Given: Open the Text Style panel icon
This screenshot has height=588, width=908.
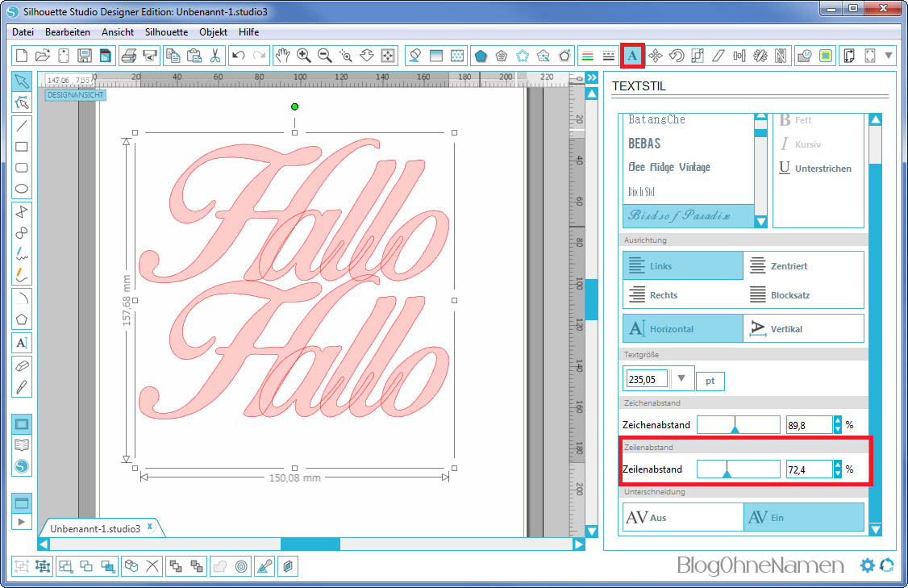Looking at the screenshot, I should point(633,56).
